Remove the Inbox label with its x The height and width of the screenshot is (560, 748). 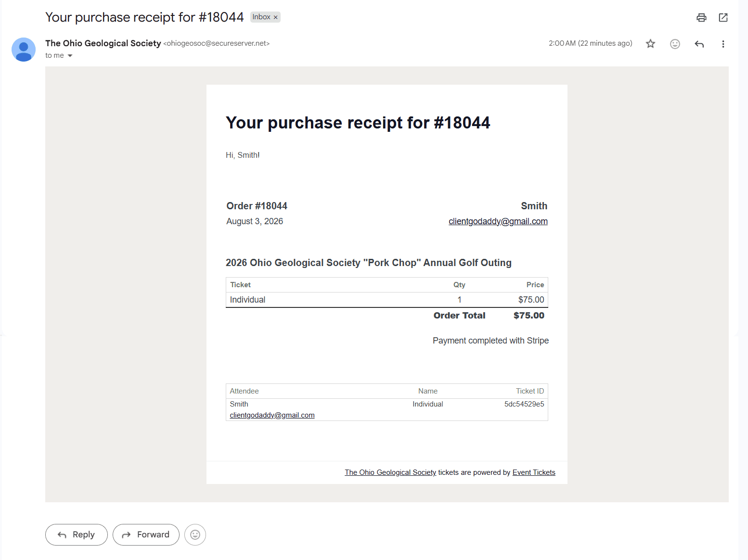pos(275,17)
